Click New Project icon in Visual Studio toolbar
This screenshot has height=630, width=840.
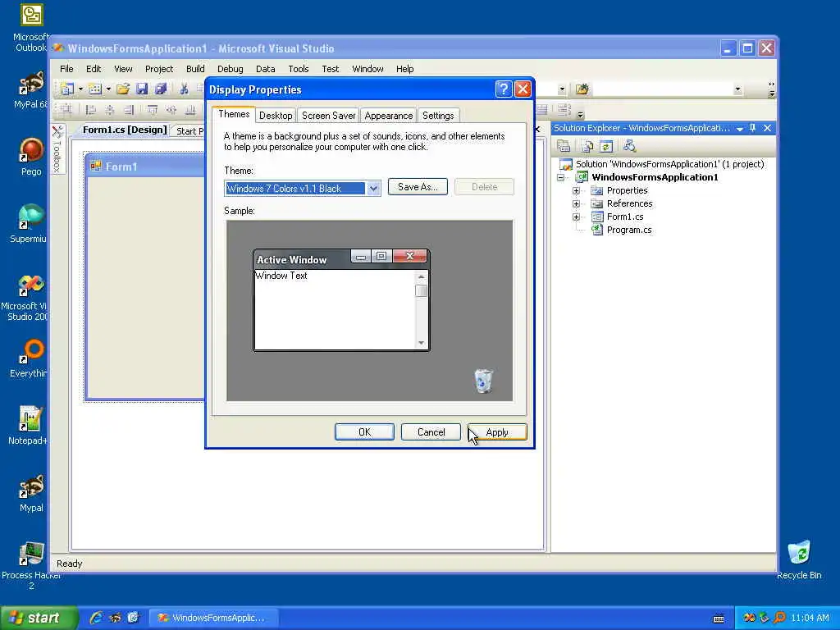point(66,89)
